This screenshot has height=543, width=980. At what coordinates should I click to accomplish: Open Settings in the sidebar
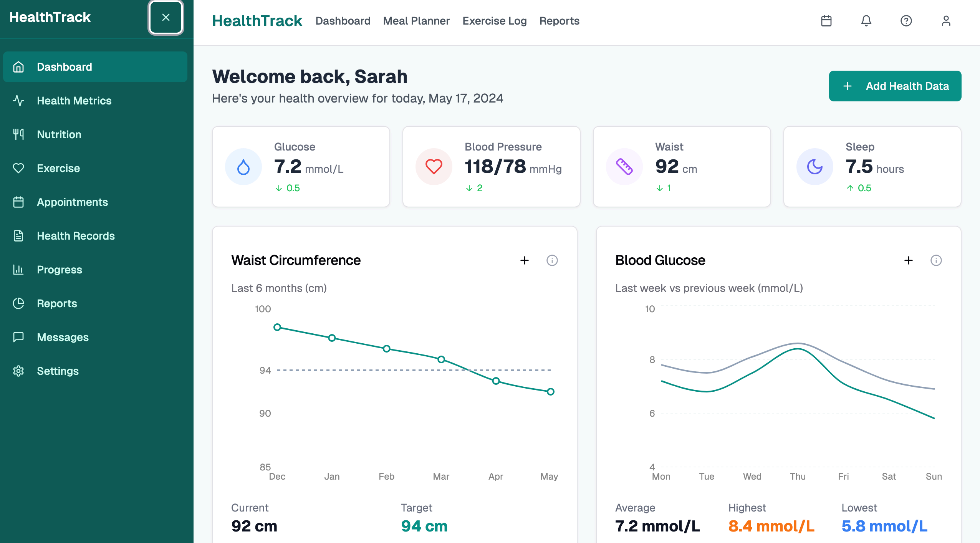[x=95, y=371]
